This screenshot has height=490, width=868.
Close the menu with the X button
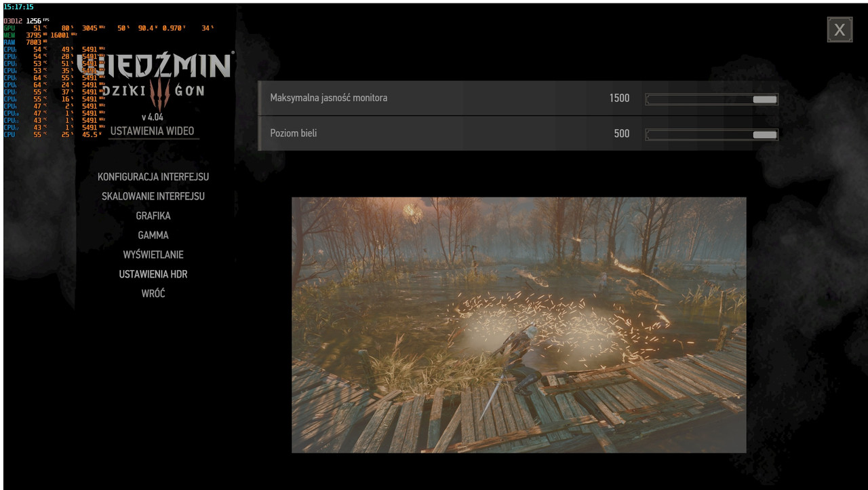point(840,29)
